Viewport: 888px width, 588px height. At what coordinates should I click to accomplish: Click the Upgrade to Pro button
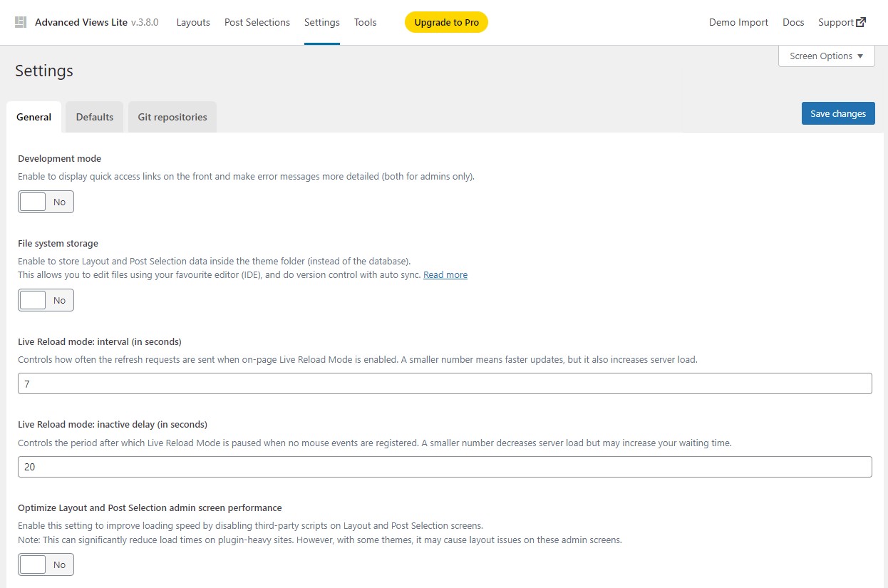coord(446,22)
